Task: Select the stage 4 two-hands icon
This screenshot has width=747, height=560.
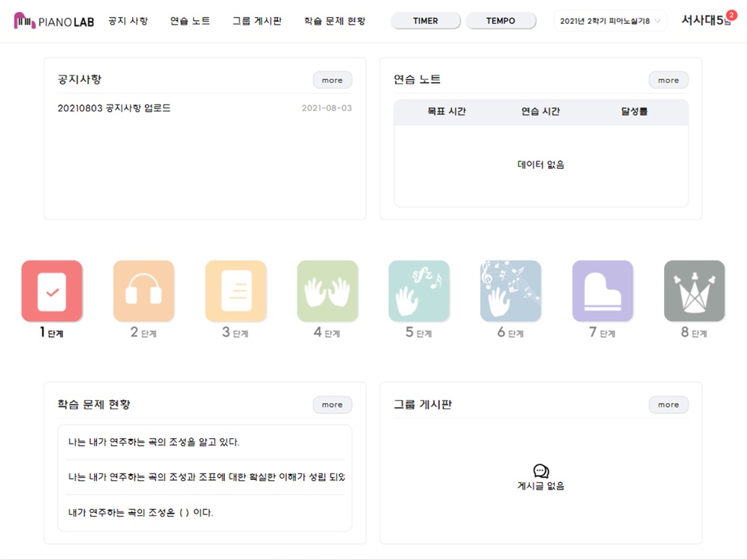Action: 327,291
